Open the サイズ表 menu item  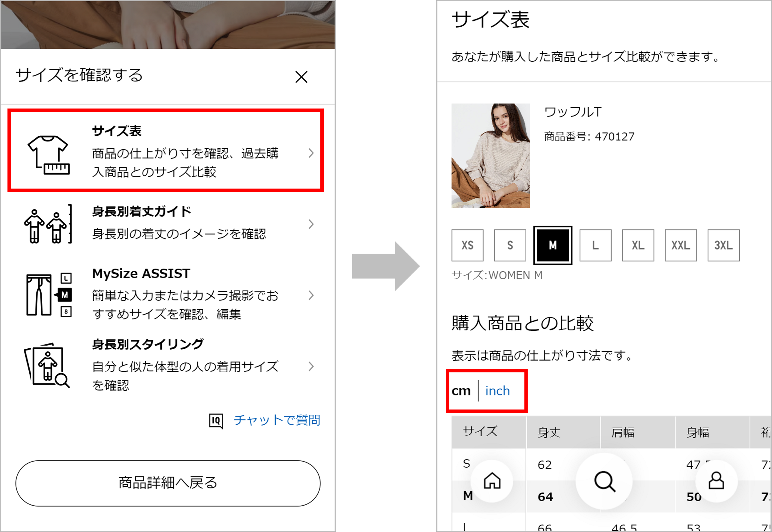(165, 150)
